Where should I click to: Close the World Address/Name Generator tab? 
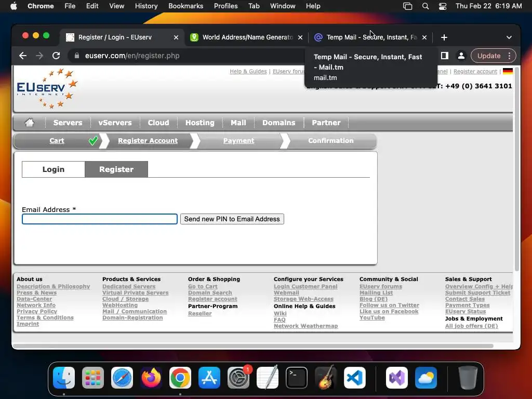300,37
